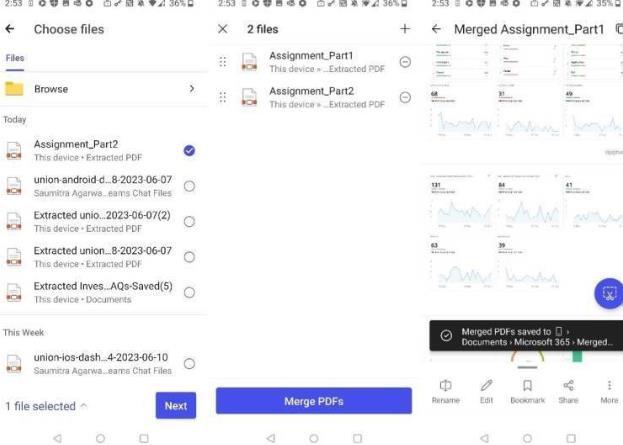Bookmark the merged PDF

pyautogui.click(x=527, y=387)
